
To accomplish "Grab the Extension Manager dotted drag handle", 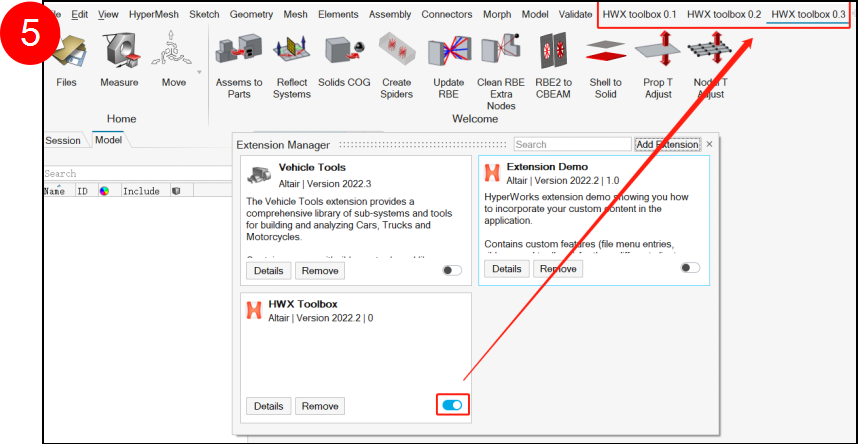I will click(425, 145).
